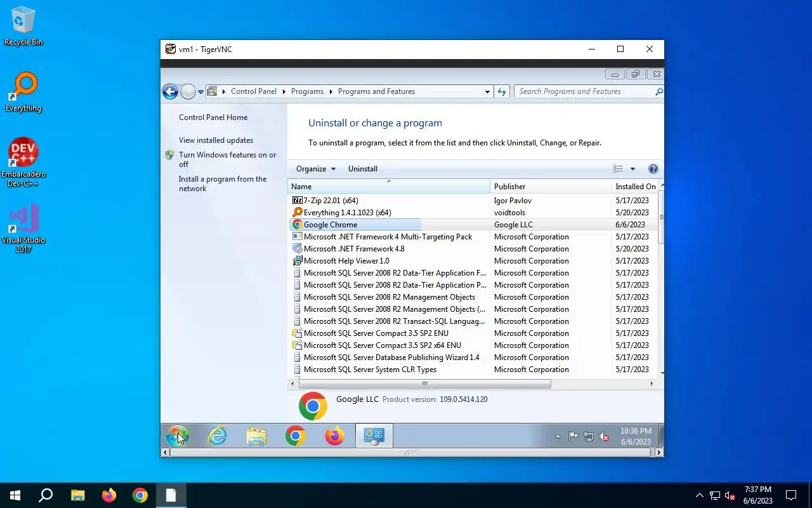
Task: Click the Back navigation arrow
Action: pyautogui.click(x=170, y=91)
